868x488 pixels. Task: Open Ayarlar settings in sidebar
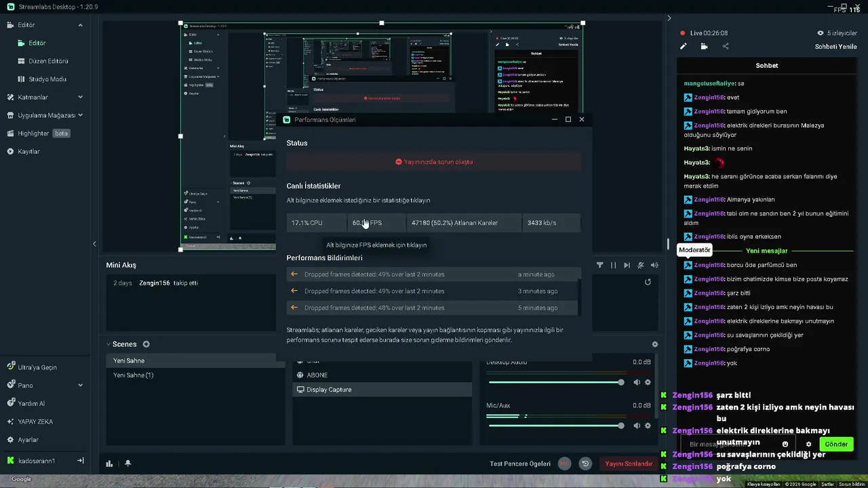pos(28,440)
